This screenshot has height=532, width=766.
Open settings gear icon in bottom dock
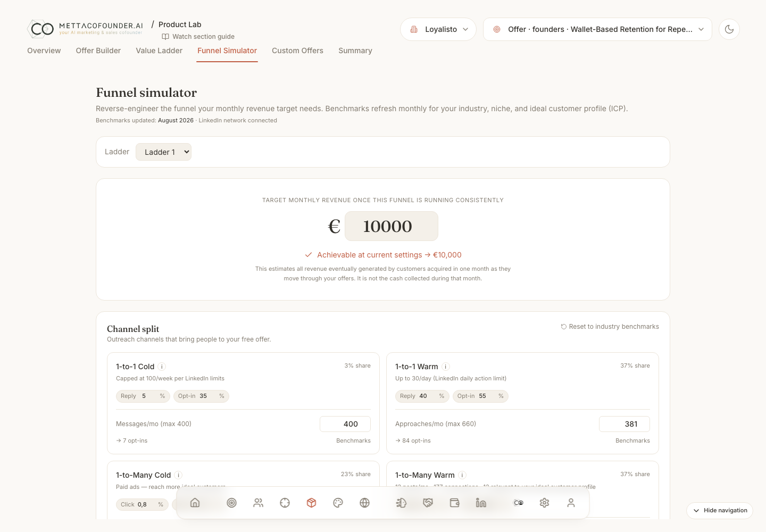click(544, 503)
